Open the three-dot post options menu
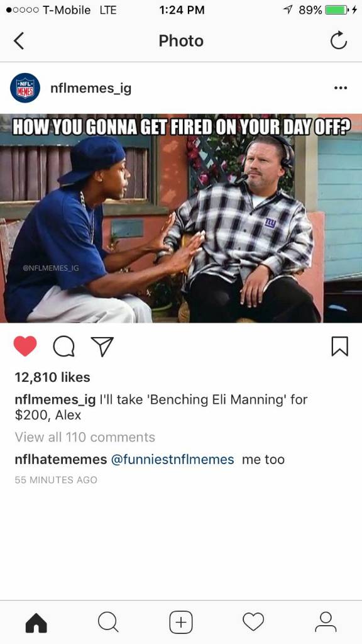This screenshot has height=644, width=362. (x=340, y=88)
